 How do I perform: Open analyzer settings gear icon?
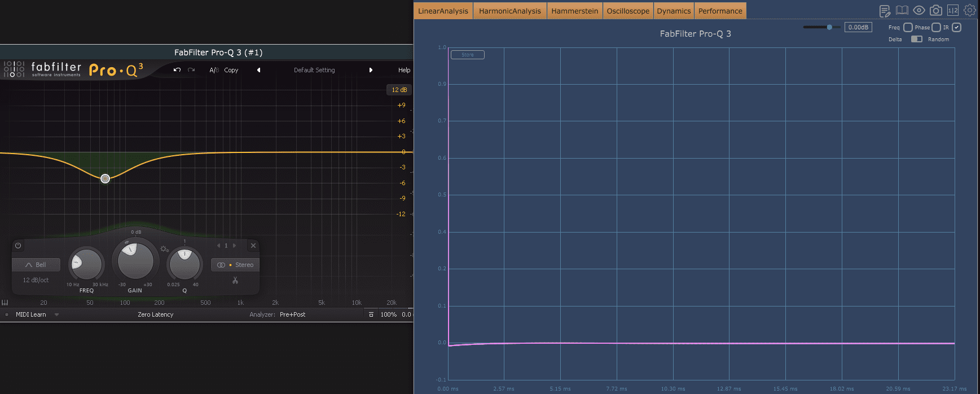pyautogui.click(x=970, y=10)
